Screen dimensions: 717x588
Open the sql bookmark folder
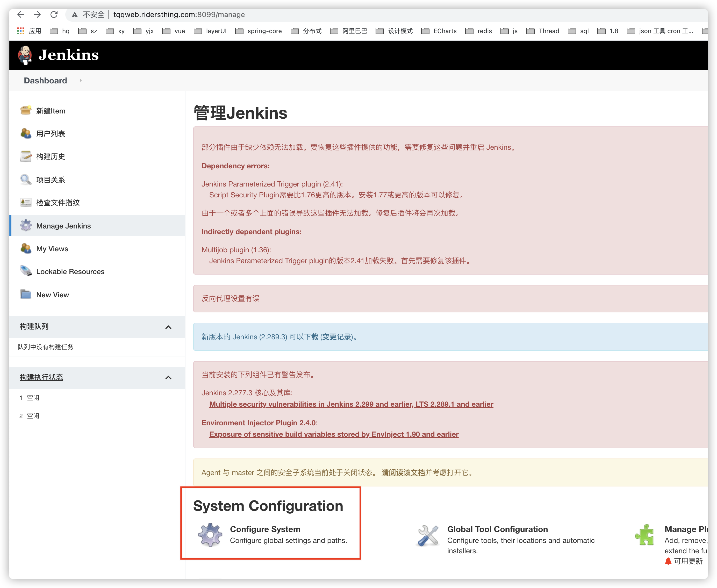coord(578,31)
